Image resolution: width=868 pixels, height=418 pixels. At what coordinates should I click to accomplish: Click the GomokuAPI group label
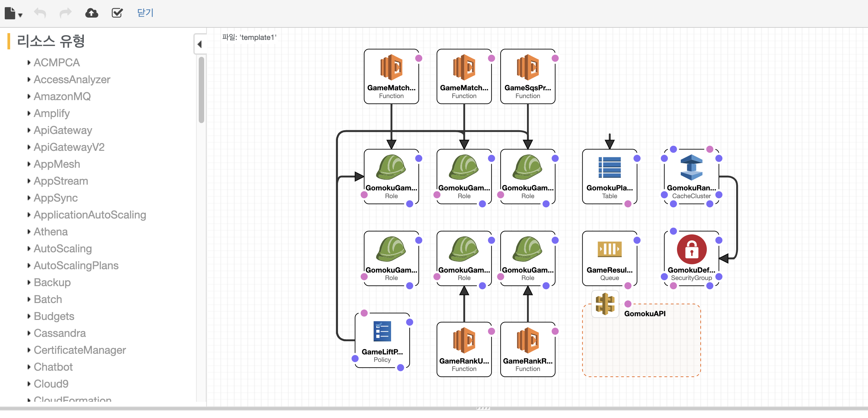pos(645,313)
